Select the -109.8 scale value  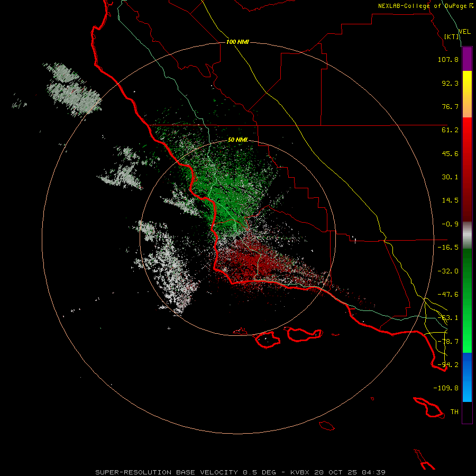pos(446,388)
